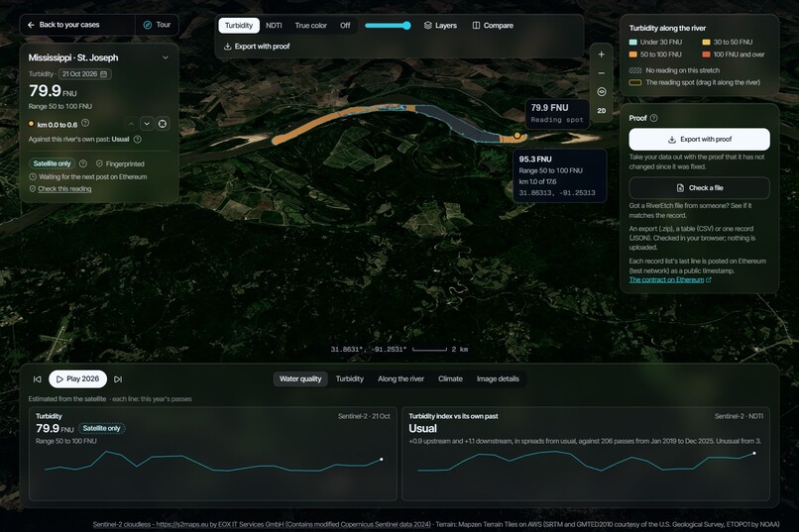Click Play 2026 button

point(77,378)
